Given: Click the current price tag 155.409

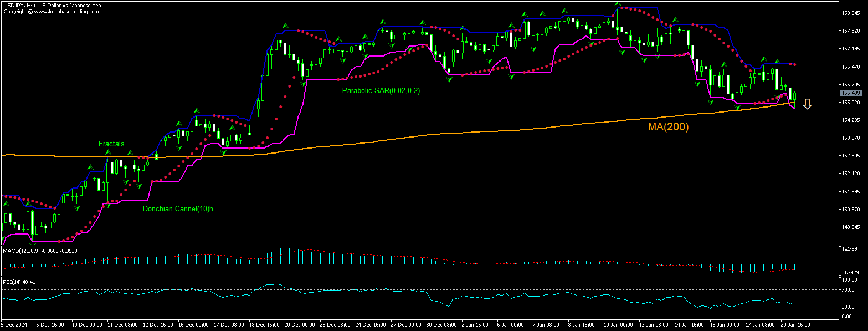Looking at the screenshot, I should 850,93.
